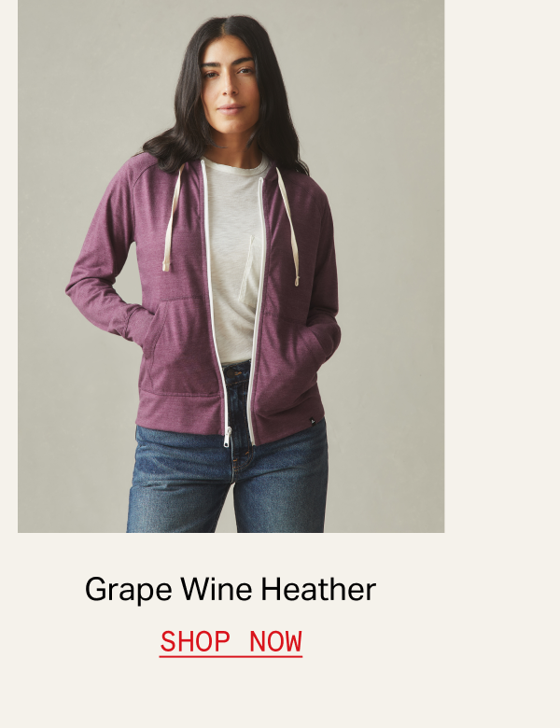The height and width of the screenshot is (728, 560).
Task: Select the purple hoodie product photo
Action: pyautogui.click(x=231, y=266)
